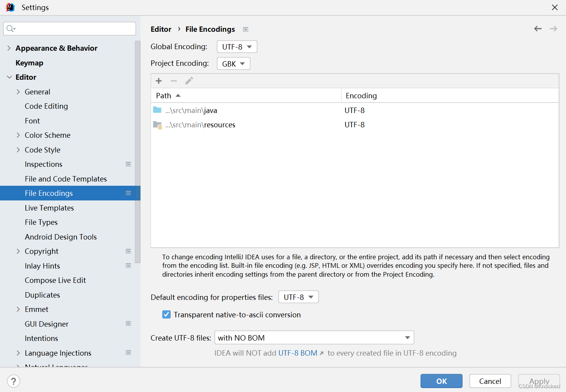Viewport: 566px width, 392px height.
Task: Open the Project Encoding GBK dropdown
Action: (233, 64)
